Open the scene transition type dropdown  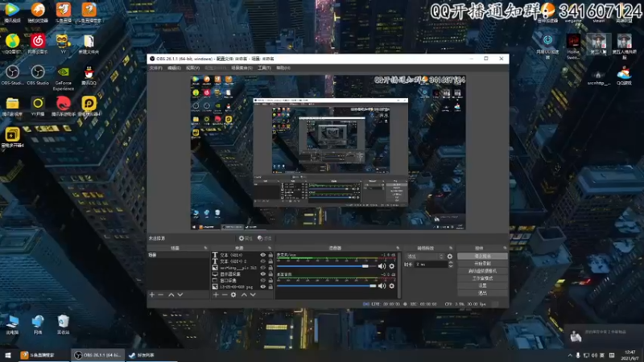pos(425,257)
